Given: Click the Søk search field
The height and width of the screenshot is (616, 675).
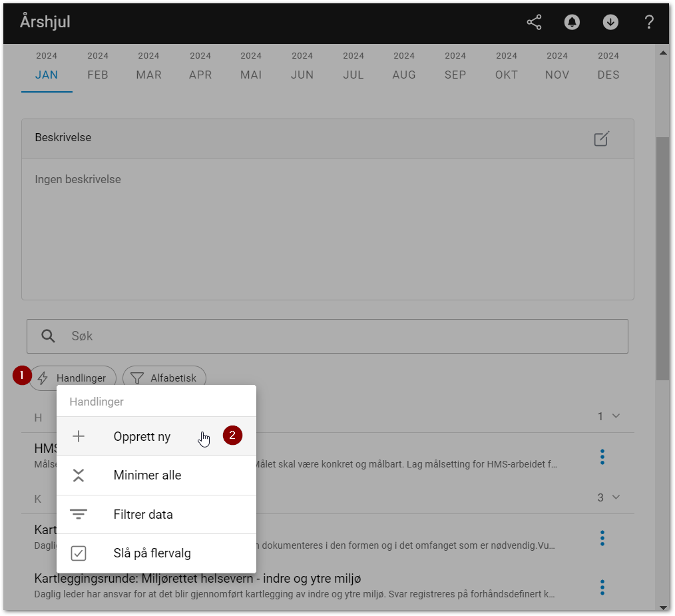Looking at the screenshot, I should (333, 336).
